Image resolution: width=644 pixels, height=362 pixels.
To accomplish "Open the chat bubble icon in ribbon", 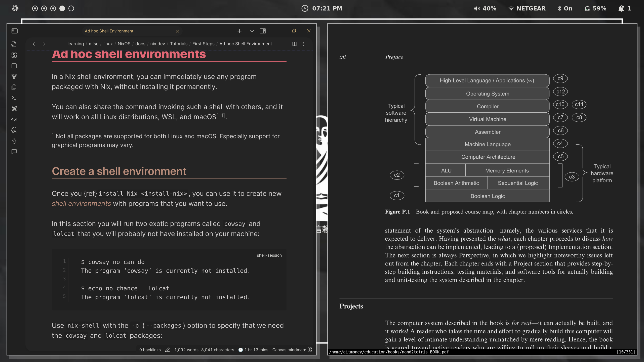I will [14, 152].
